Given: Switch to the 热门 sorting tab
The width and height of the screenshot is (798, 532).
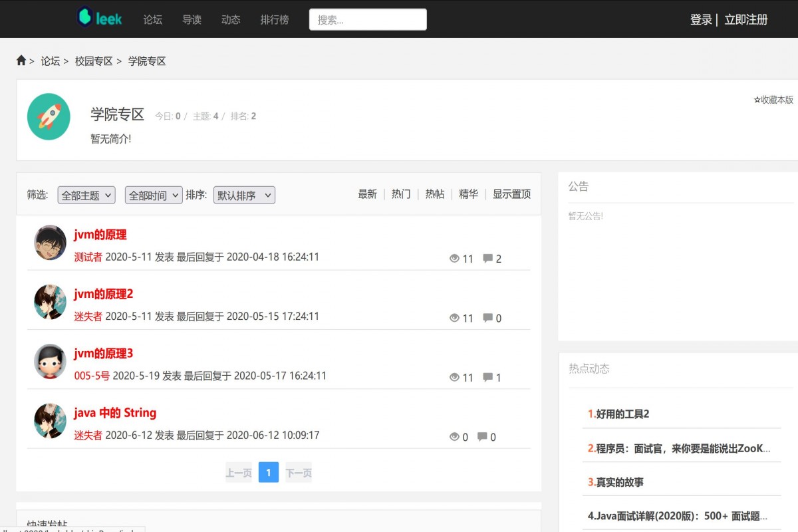Looking at the screenshot, I should [400, 194].
